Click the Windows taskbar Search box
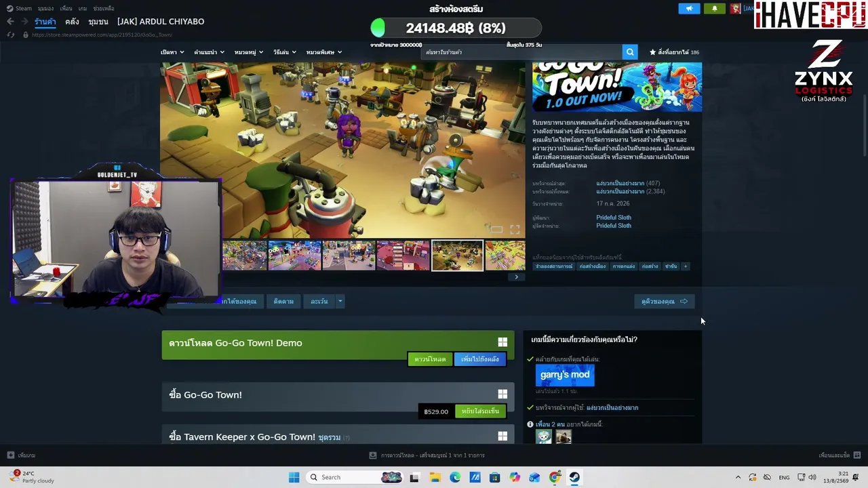This screenshot has height=488, width=868. [x=354, y=477]
